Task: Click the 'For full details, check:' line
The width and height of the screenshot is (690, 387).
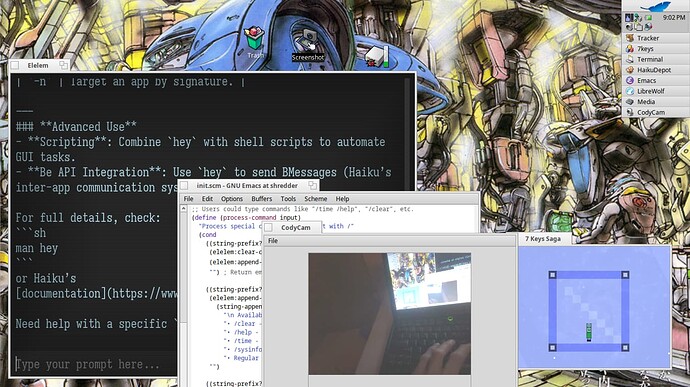Action: click(x=88, y=218)
